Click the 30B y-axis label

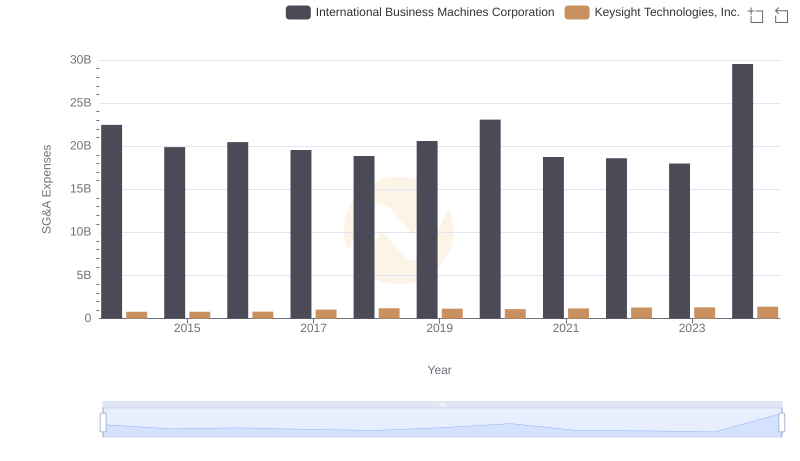[81, 60]
